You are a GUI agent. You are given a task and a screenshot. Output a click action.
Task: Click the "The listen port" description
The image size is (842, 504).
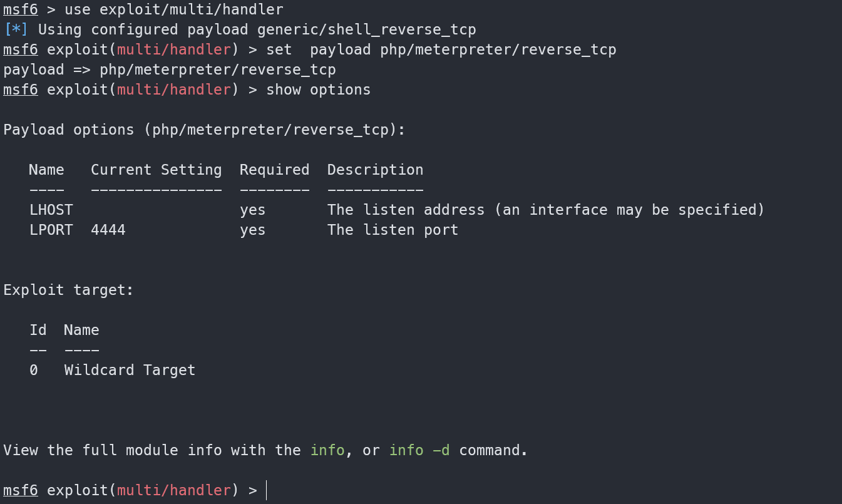click(393, 230)
